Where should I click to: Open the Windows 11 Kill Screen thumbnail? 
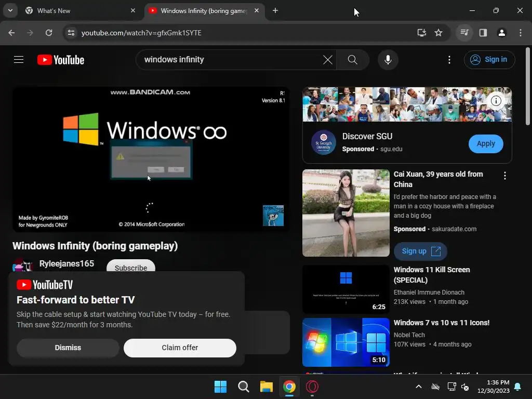[345, 289]
